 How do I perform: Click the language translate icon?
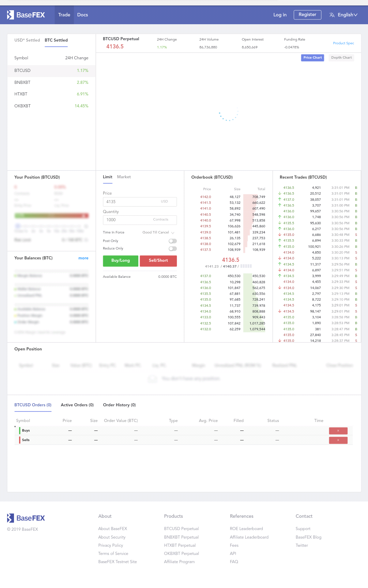[332, 15]
